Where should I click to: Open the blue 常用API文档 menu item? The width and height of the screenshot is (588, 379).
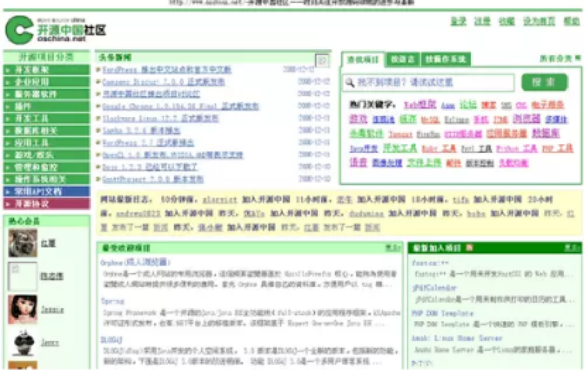click(46, 192)
